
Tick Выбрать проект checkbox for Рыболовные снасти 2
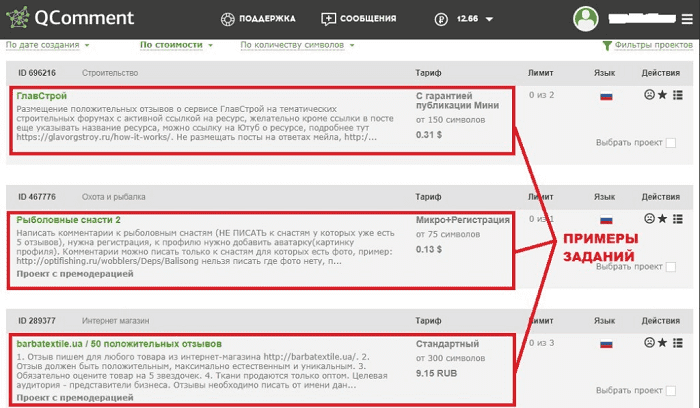pos(671,267)
